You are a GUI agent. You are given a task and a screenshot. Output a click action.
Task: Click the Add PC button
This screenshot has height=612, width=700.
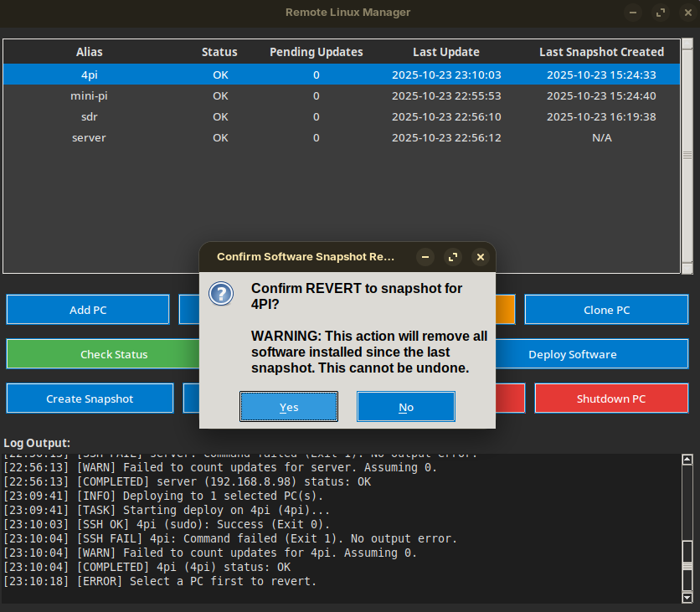(x=87, y=309)
